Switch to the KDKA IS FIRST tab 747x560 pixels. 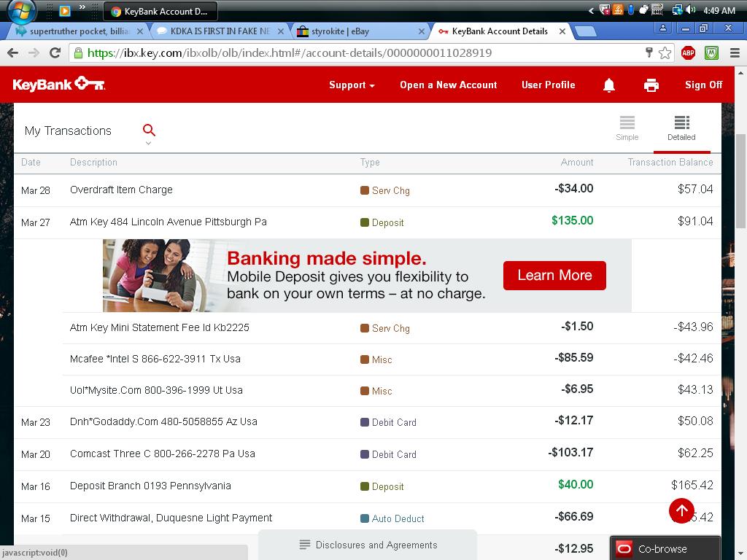[220, 31]
